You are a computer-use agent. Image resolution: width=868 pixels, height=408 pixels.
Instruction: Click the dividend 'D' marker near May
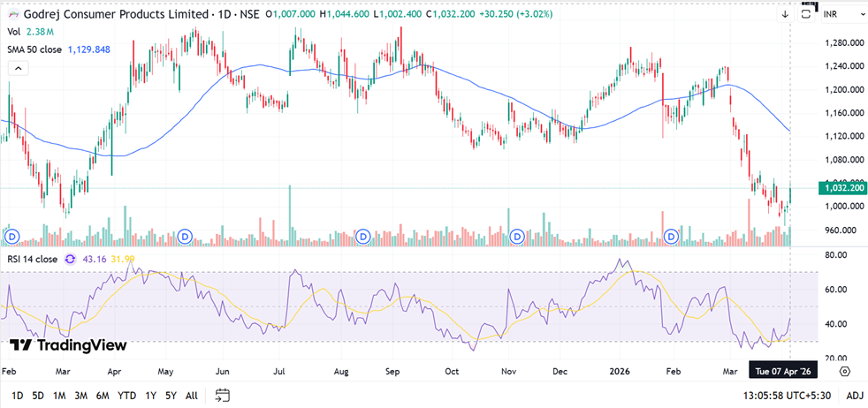tap(185, 236)
